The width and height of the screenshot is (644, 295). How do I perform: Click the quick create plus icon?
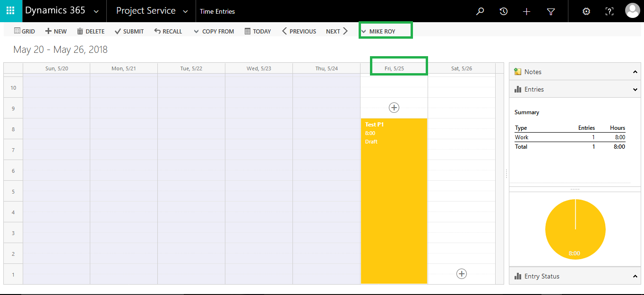tap(527, 11)
